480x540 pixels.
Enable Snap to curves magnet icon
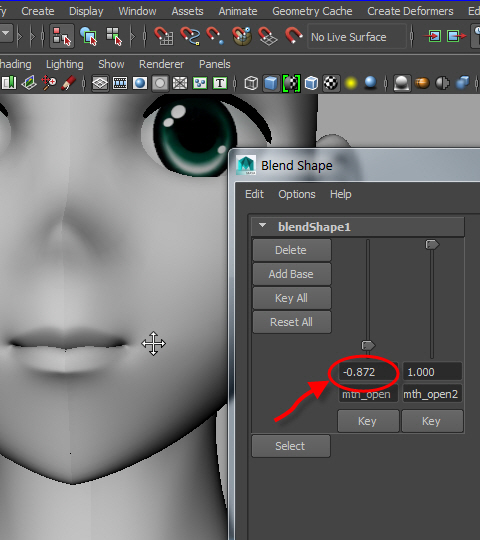(190, 36)
